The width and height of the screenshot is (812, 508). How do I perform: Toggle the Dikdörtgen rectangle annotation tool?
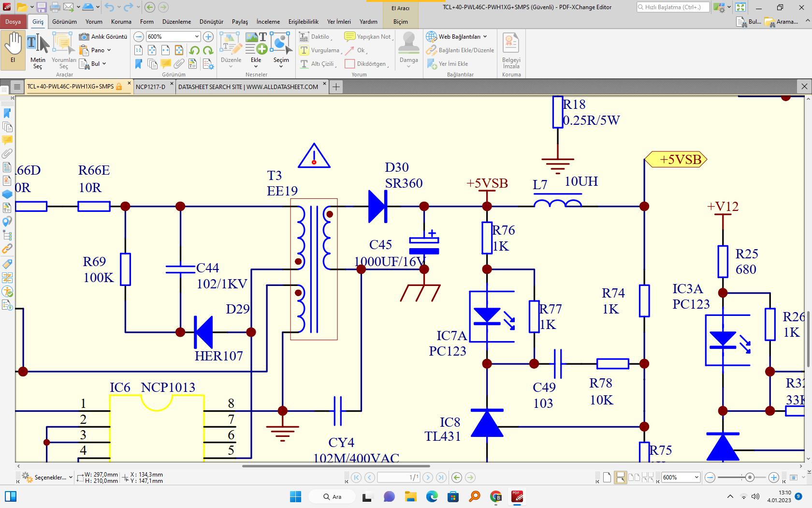[366, 64]
